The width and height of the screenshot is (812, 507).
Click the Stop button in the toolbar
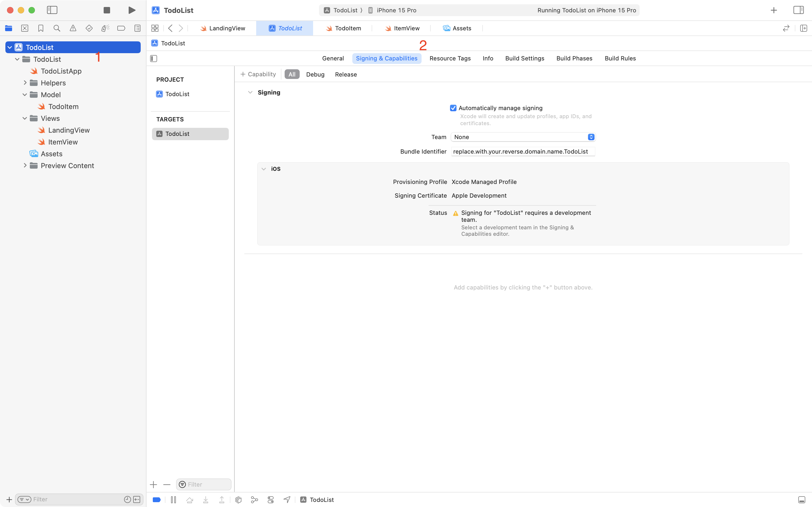107,10
